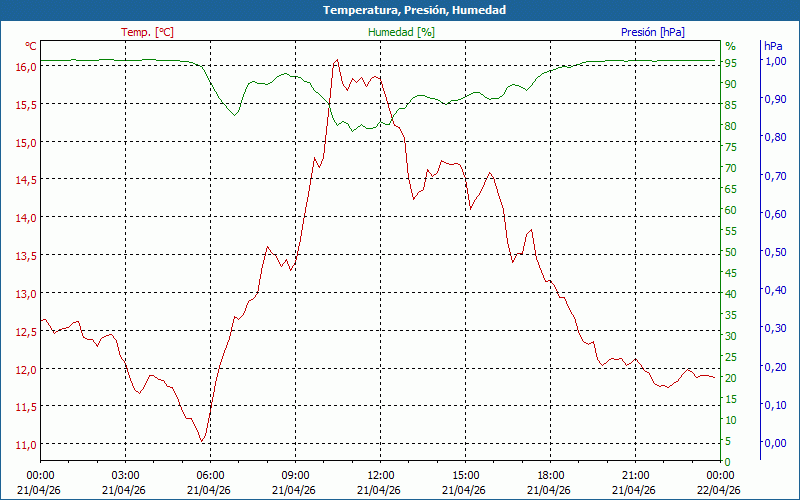
Task: Click the chart title Temperatura, Presión, Humedad
Action: pos(400,10)
